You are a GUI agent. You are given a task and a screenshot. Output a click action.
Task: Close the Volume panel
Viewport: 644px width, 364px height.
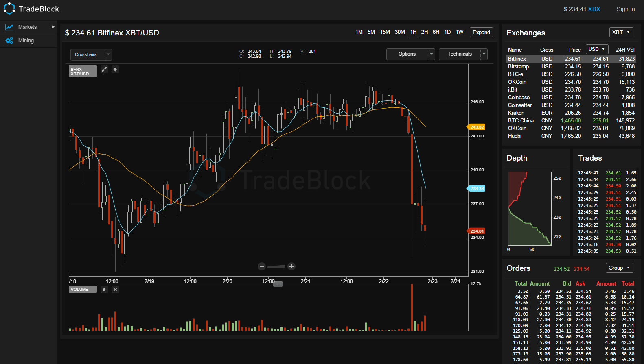[x=115, y=290]
